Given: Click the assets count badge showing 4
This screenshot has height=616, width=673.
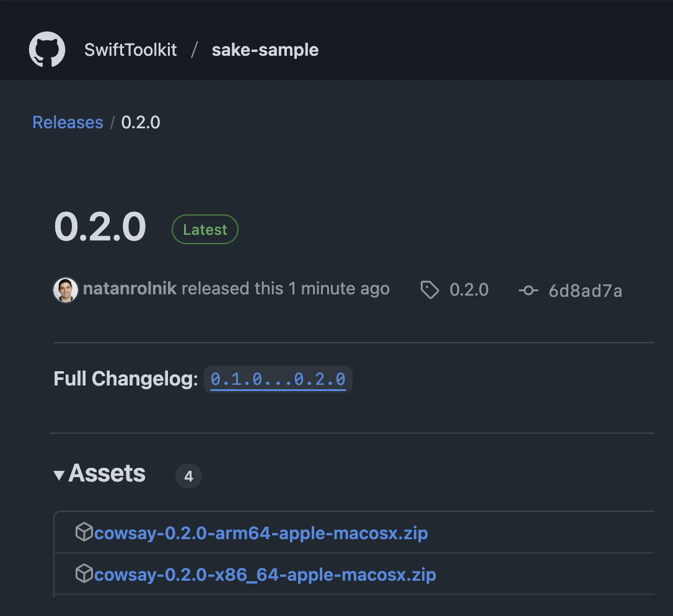Looking at the screenshot, I should click(188, 475).
